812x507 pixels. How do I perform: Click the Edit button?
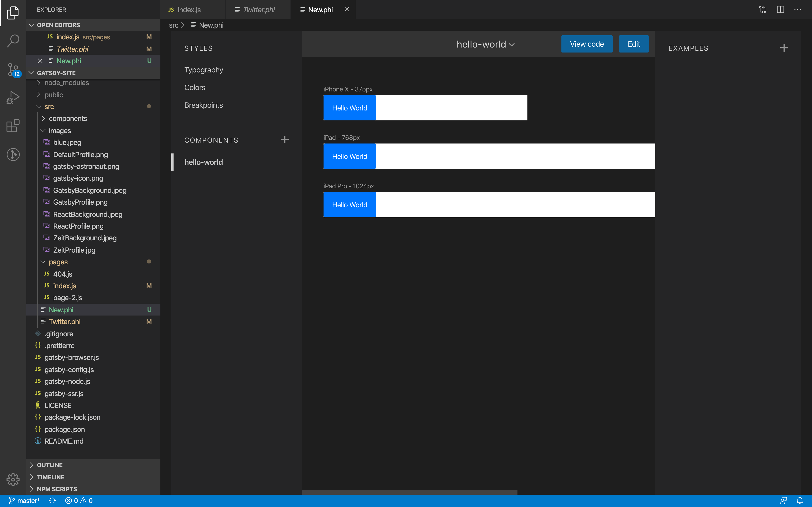tap(633, 44)
